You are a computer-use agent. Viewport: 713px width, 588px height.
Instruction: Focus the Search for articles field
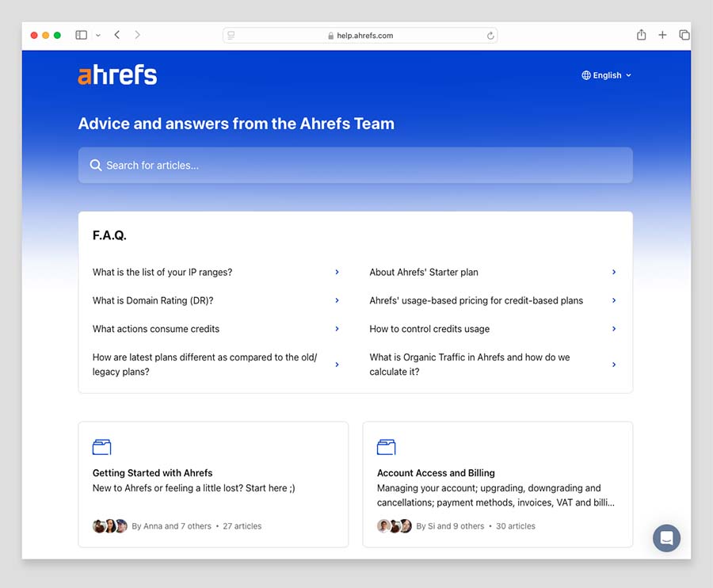point(355,165)
